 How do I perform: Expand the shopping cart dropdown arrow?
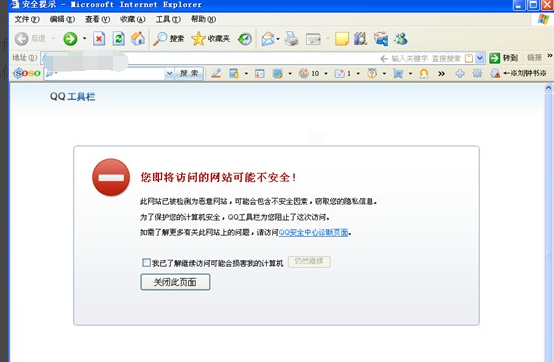410,73
